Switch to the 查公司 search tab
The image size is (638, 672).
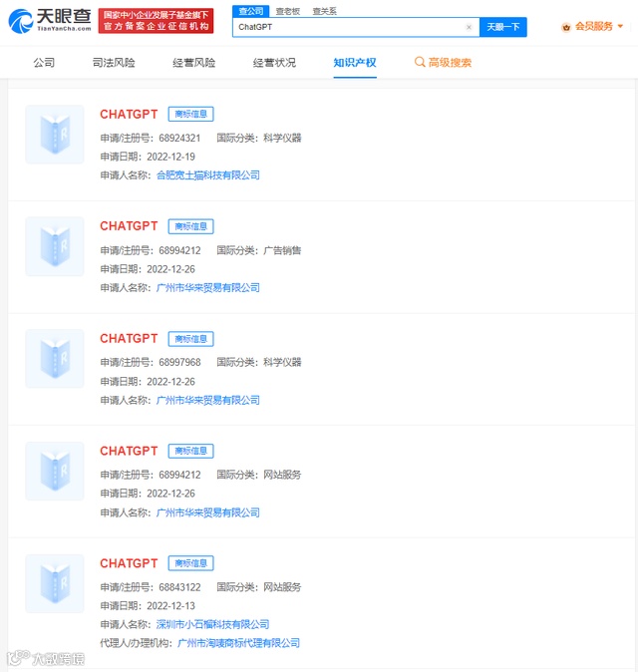251,11
